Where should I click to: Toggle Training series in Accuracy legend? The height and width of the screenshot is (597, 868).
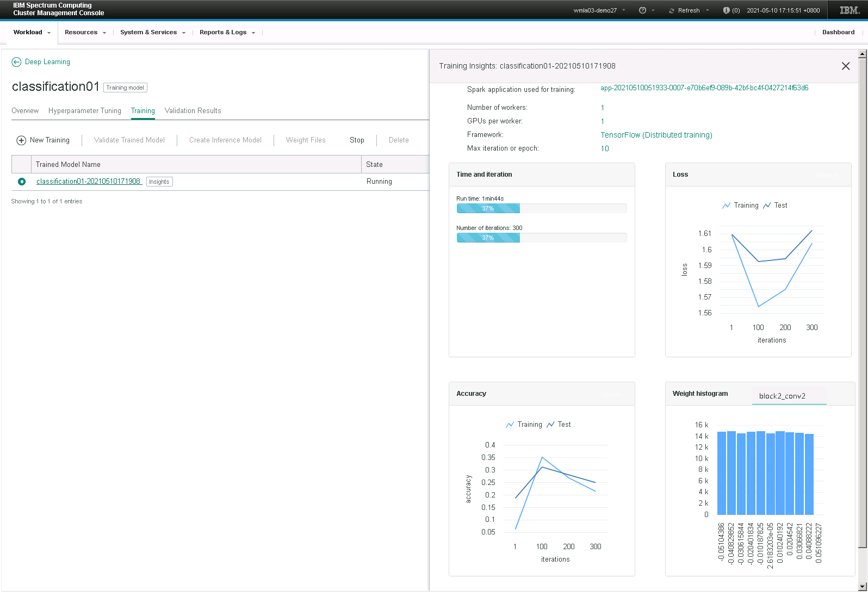pos(524,425)
